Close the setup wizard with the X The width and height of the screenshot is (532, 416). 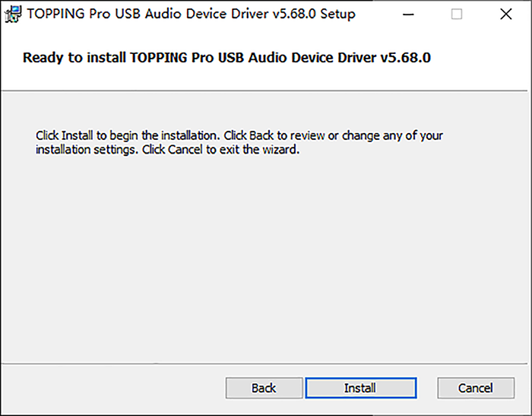coord(506,14)
